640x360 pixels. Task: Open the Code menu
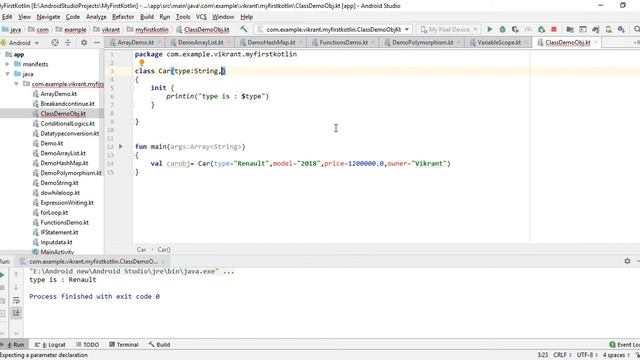tap(73, 17)
